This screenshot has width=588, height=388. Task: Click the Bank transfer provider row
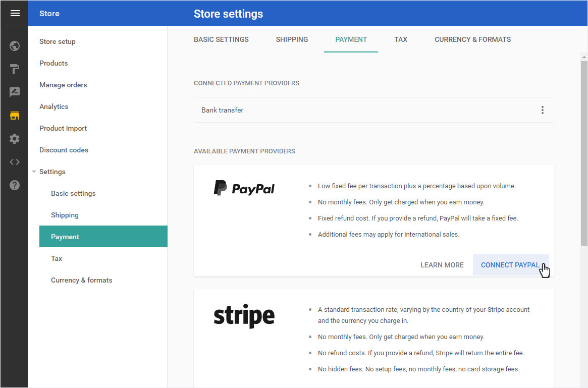pyautogui.click(x=373, y=110)
